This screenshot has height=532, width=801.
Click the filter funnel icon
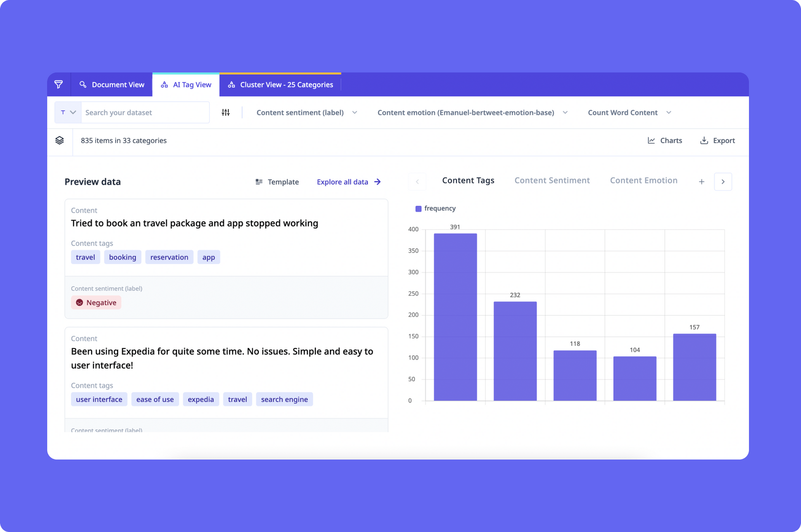[x=59, y=84]
